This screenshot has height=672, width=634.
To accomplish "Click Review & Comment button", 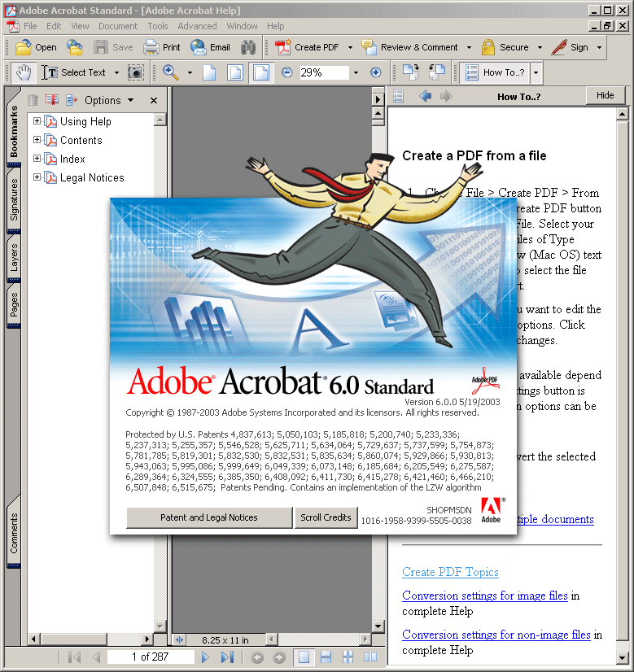I will pos(410,47).
